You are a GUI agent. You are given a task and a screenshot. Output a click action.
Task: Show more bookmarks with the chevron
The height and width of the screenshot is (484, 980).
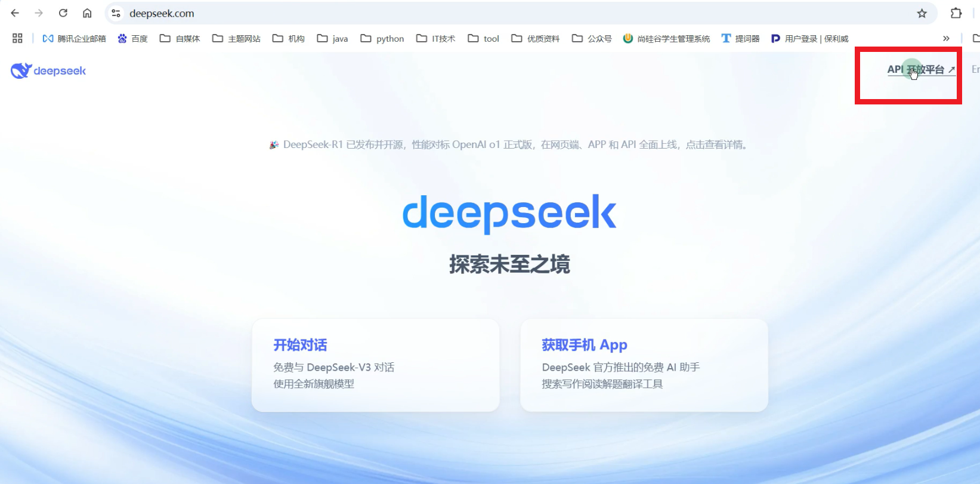coord(946,38)
